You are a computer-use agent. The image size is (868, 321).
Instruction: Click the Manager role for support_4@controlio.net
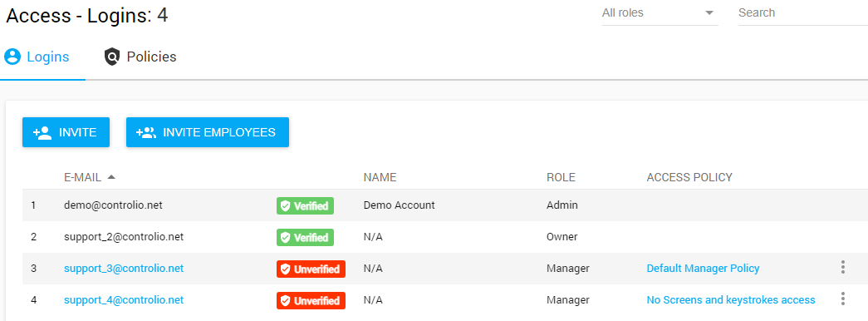click(567, 300)
